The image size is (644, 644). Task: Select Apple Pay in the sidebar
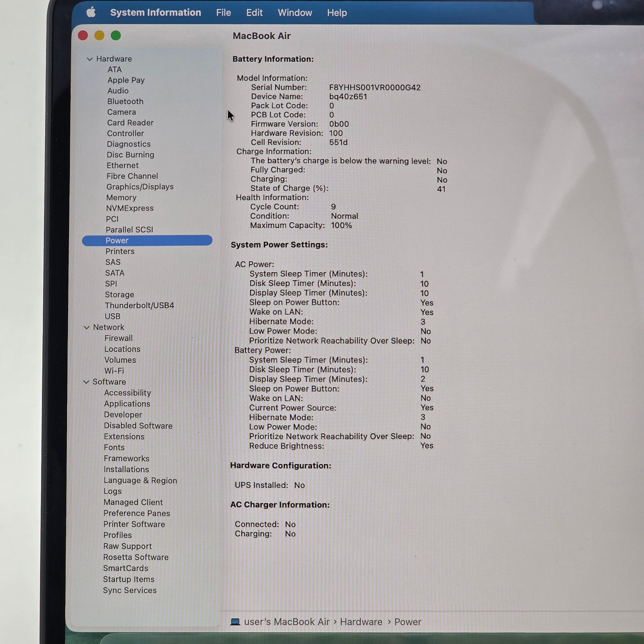[126, 80]
